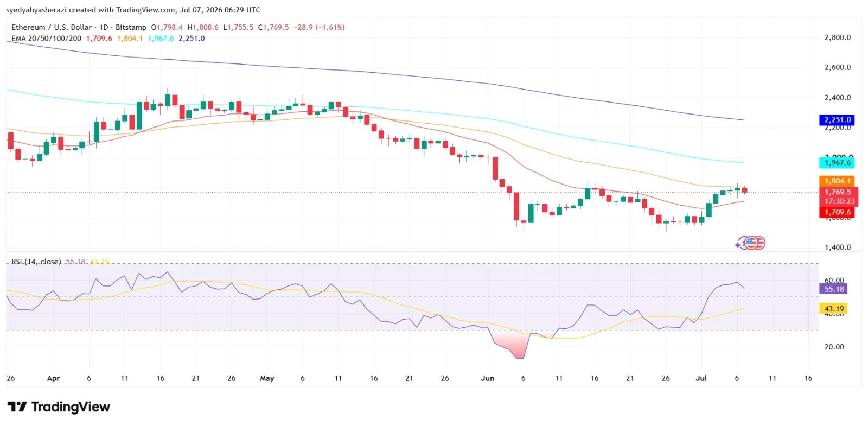Viewport: 868px width, 426px height.
Task: Click the syedyahyasherazi TradingView.com attribution text
Action: point(133,10)
